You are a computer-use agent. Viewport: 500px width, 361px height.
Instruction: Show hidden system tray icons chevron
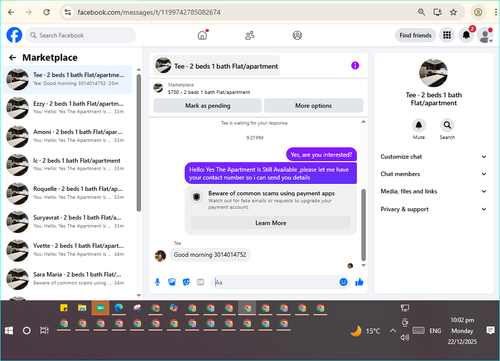click(393, 331)
